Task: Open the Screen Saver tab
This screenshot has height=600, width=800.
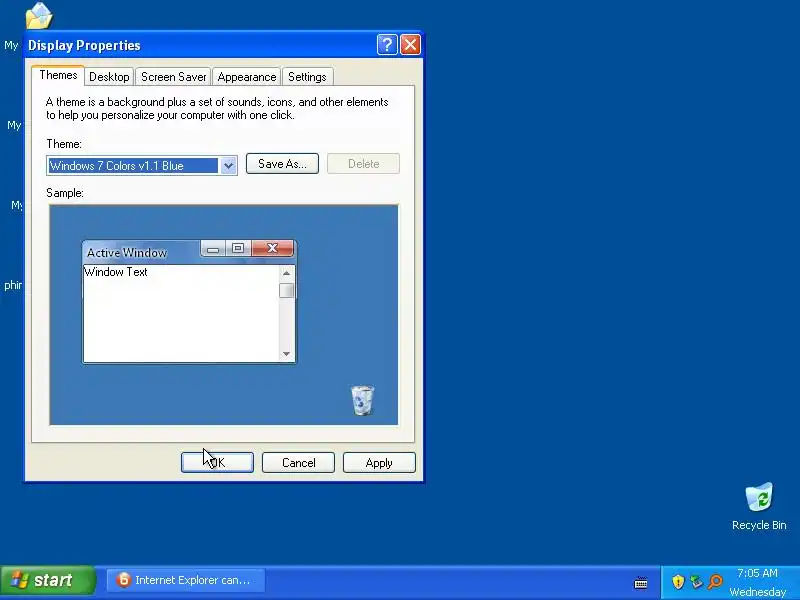Action: coord(173,77)
